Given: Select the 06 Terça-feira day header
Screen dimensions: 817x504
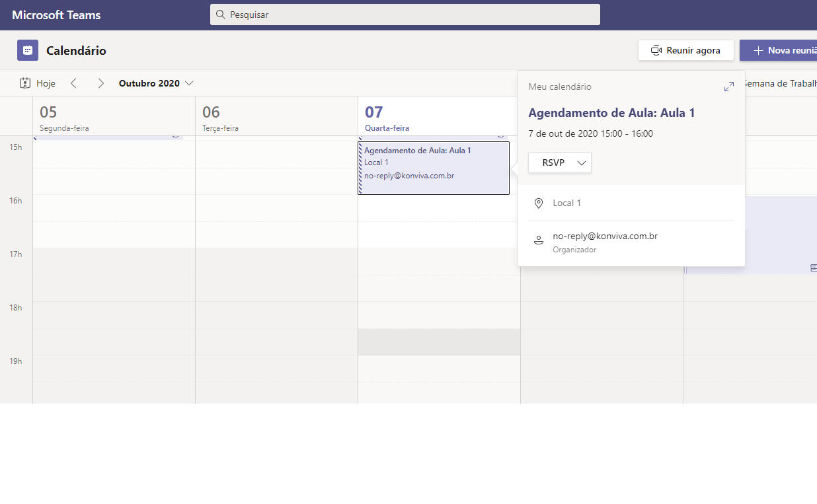Looking at the screenshot, I should click(276, 116).
